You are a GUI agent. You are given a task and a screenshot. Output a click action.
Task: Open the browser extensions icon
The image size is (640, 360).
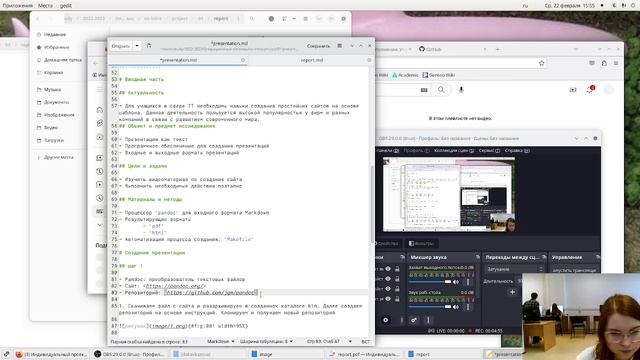click(604, 63)
